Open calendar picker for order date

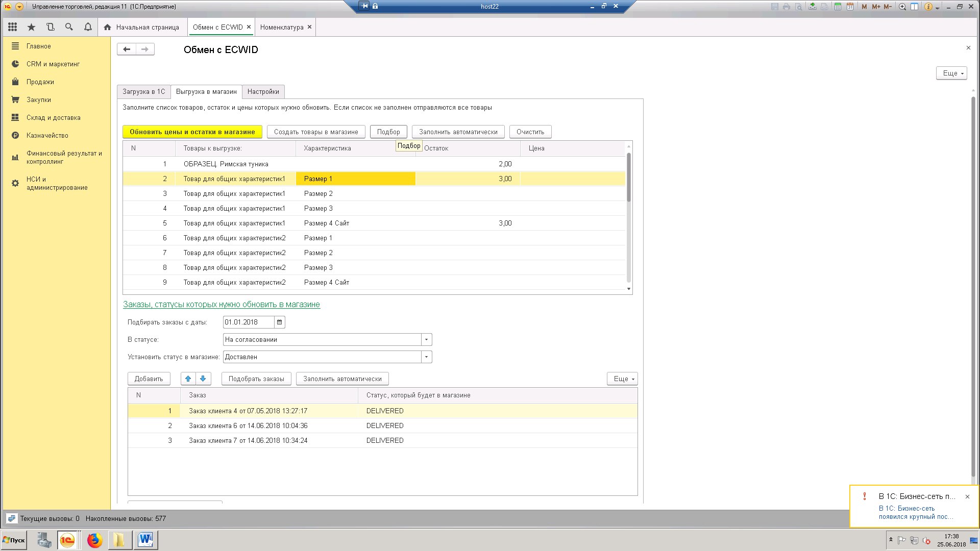tap(279, 322)
